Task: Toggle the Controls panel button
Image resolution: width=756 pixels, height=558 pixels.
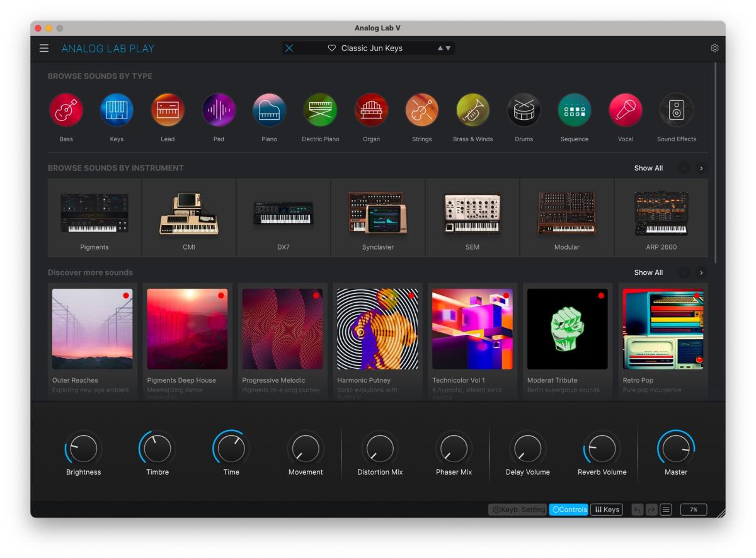Action: tap(568, 509)
